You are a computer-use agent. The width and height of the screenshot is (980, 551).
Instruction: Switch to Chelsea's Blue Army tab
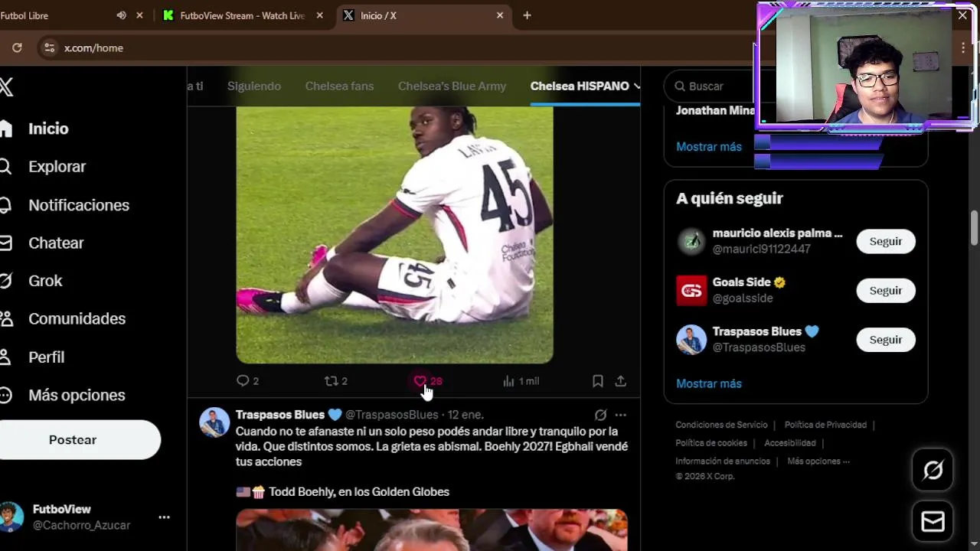(452, 86)
